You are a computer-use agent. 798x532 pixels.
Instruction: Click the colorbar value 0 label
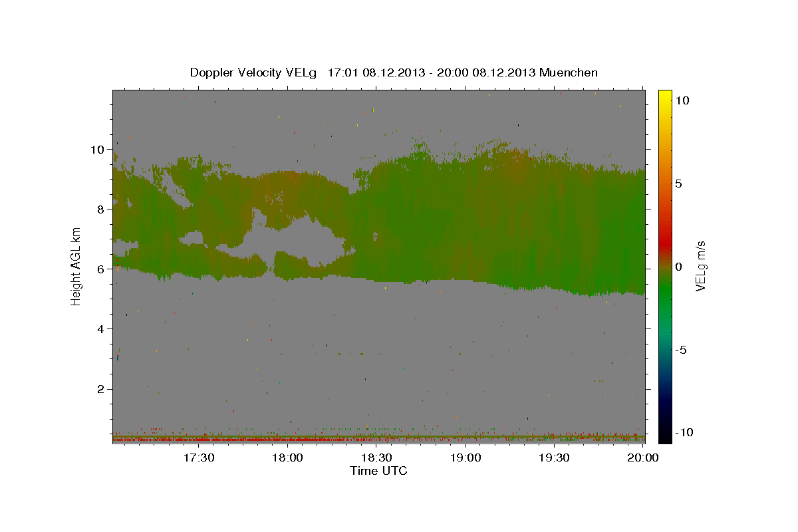click(679, 267)
